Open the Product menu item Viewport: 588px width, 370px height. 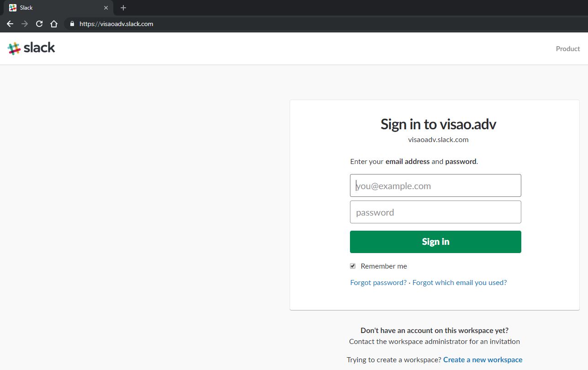coord(567,48)
